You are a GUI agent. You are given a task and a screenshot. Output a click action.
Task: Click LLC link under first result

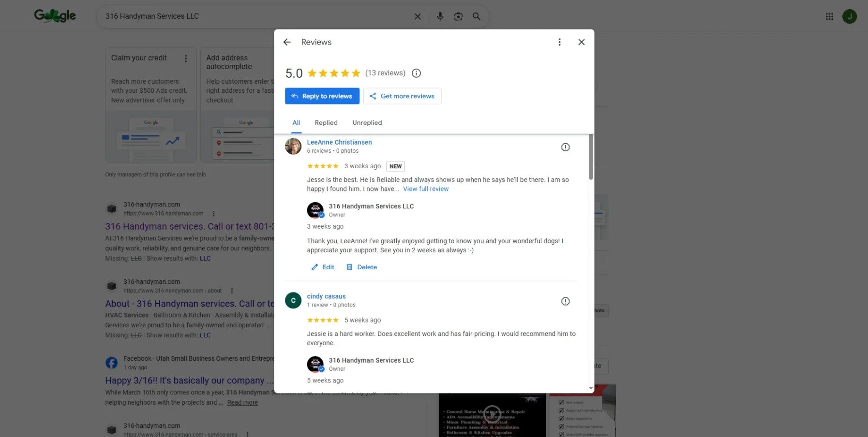tap(205, 259)
